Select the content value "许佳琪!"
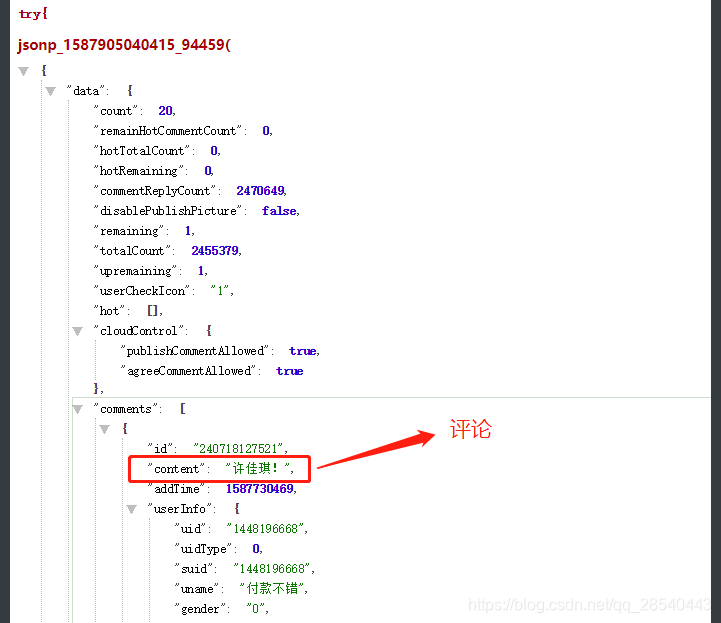This screenshot has width=721, height=623. click(x=258, y=469)
